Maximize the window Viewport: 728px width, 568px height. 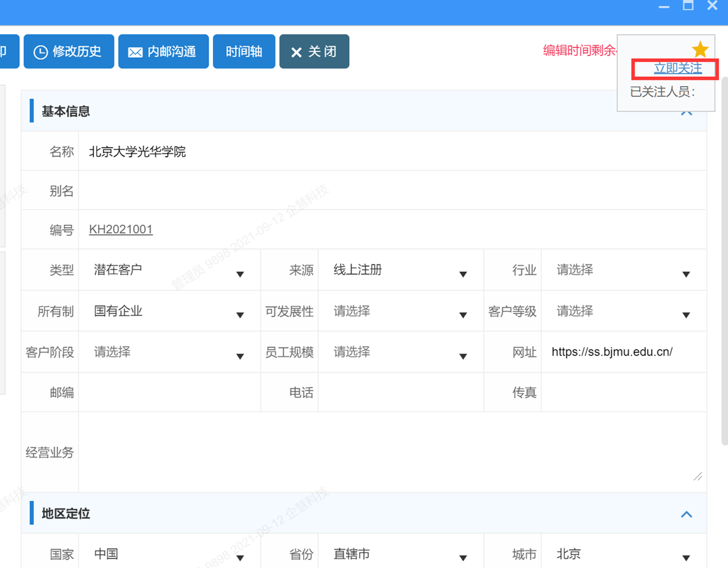click(688, 5)
